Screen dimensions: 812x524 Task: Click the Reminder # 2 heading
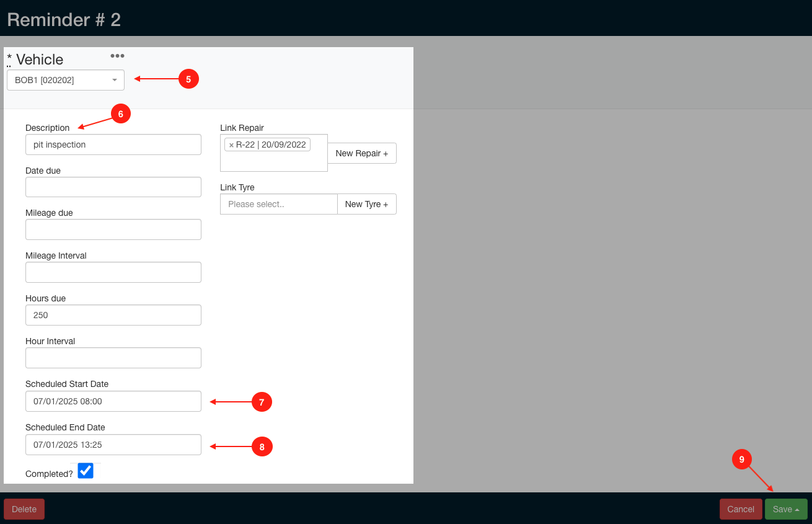click(x=64, y=20)
